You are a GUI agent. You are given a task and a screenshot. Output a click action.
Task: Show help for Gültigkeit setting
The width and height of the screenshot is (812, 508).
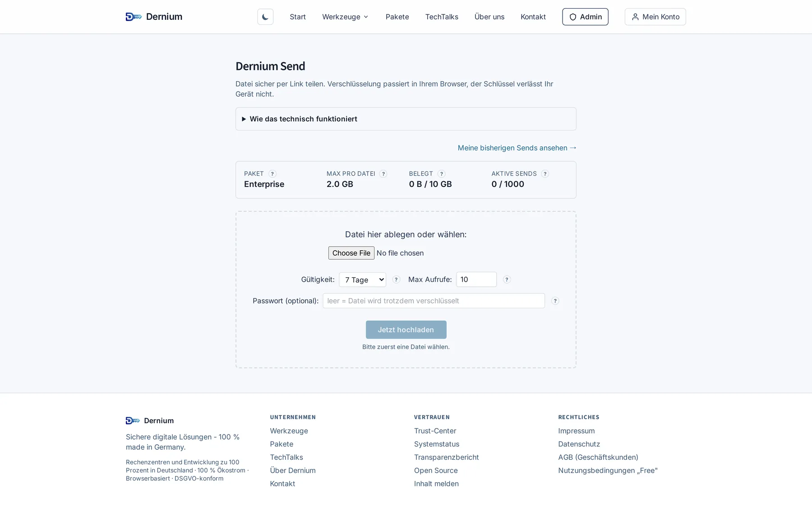pyautogui.click(x=396, y=280)
